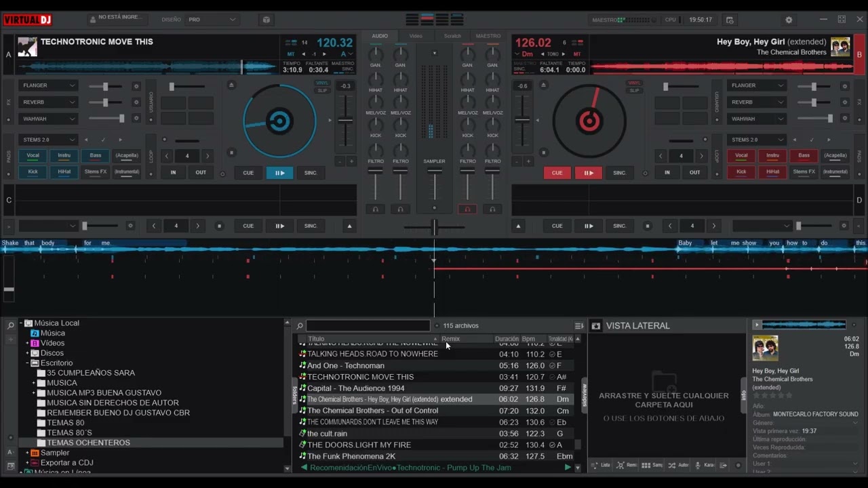
Task: Toggle Kick stem pad on deck A
Action: [33, 171]
